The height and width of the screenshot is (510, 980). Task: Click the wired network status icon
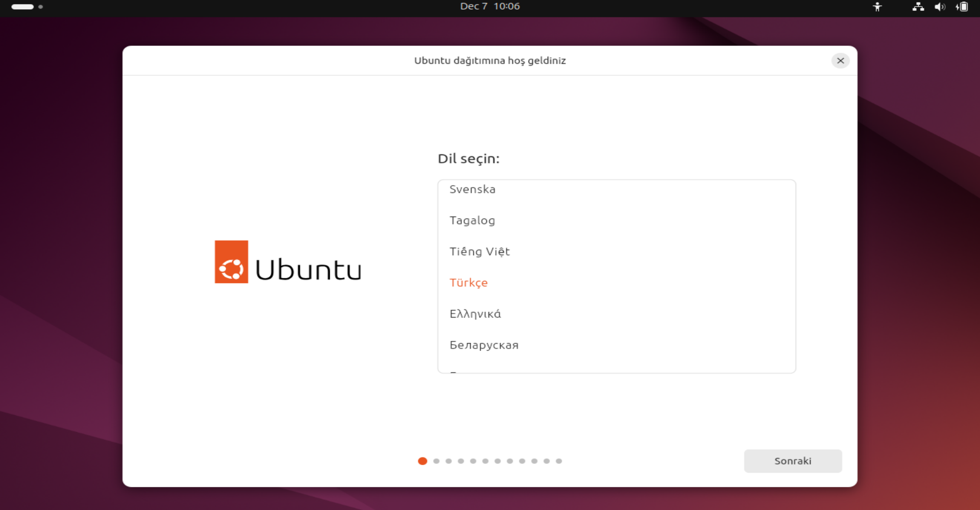point(918,7)
